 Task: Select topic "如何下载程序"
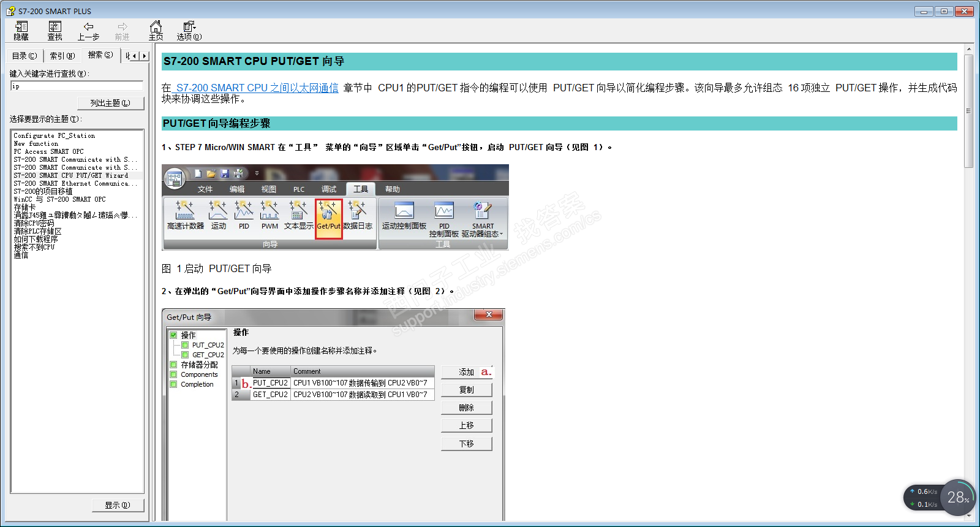(x=36, y=239)
